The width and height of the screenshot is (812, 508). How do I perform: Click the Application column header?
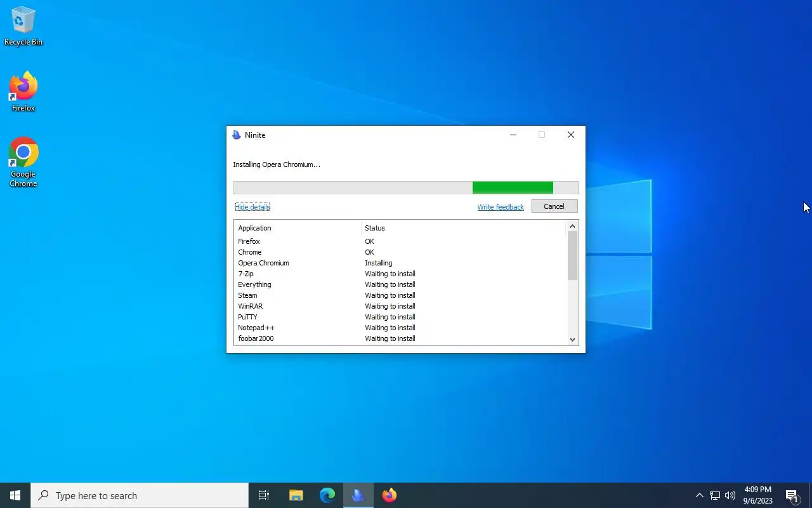(x=298, y=228)
